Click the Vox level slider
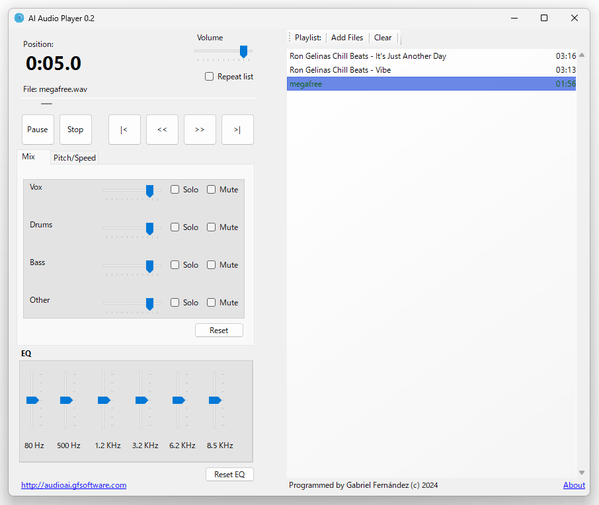Image resolution: width=599 pixels, height=505 pixels. (150, 191)
